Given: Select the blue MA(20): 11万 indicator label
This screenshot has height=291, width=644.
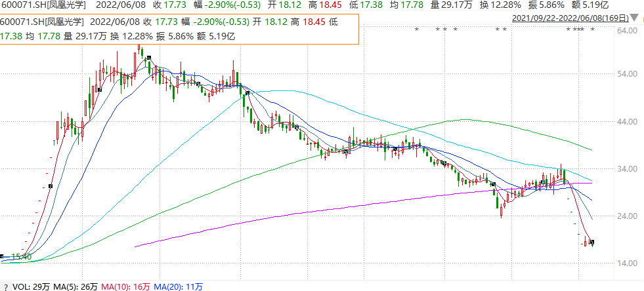Looking at the screenshot, I should point(179,287).
